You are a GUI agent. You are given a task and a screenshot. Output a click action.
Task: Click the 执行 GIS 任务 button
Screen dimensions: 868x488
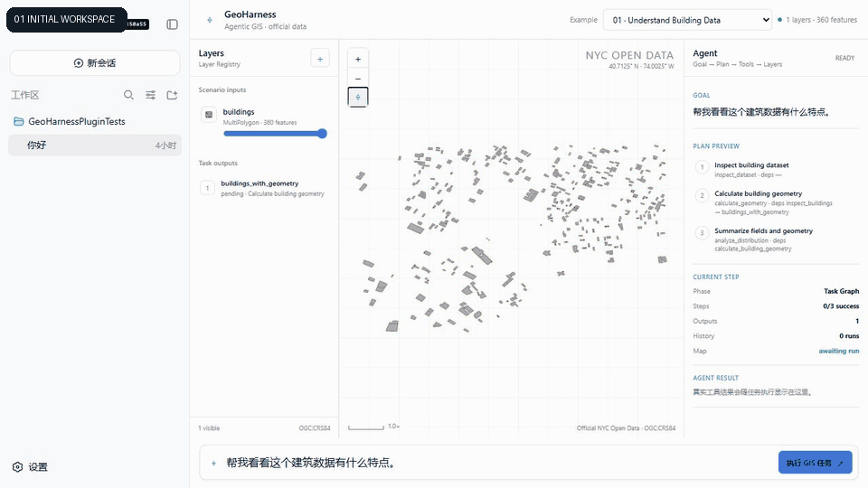[x=815, y=463]
